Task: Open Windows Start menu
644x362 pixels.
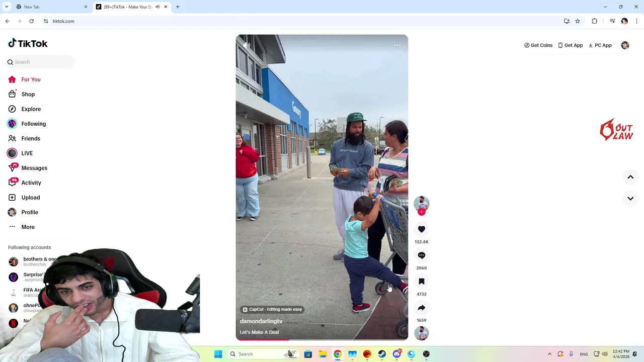Action: click(218, 354)
